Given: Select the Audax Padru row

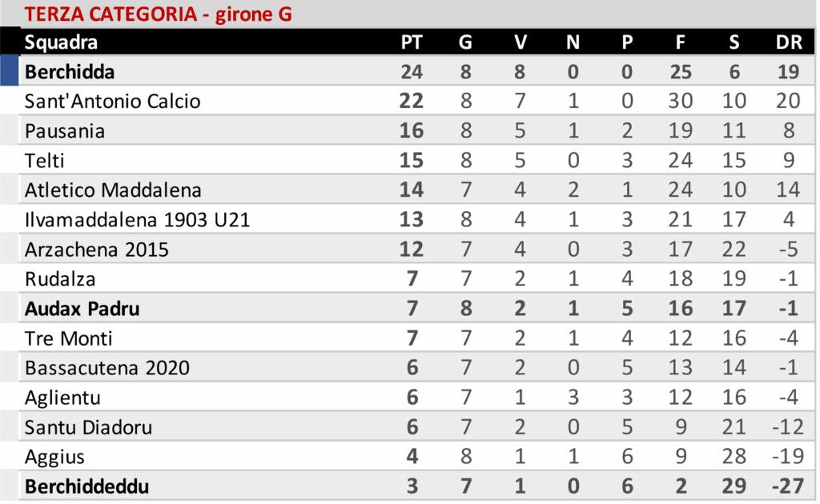Looking at the screenshot, I should (82, 309).
